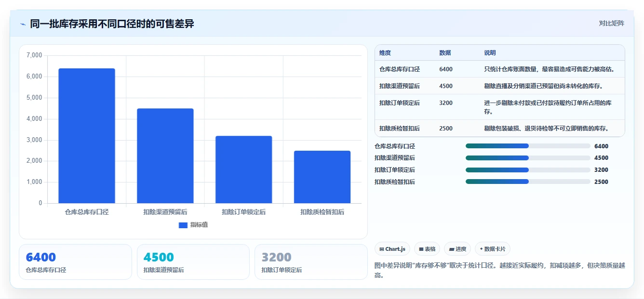The width and height of the screenshot is (644, 299).
Task: Click the 3200 扣除订单锁定后 data card
Action: point(311,262)
